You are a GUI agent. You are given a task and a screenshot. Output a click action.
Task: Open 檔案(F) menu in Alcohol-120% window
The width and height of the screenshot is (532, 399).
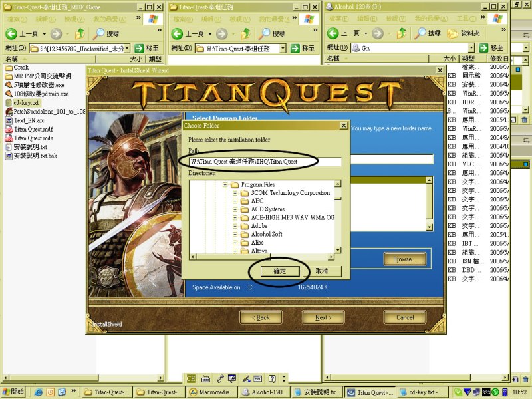(x=338, y=19)
